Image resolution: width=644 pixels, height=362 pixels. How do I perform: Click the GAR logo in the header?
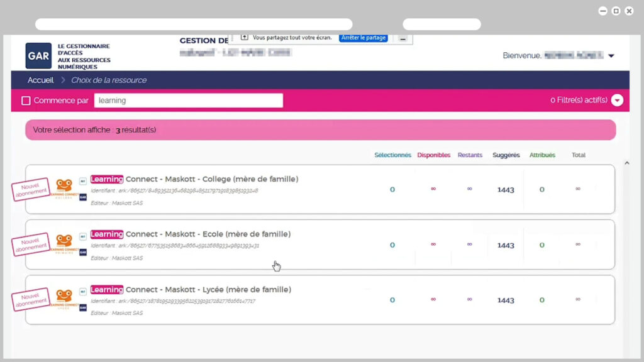pyautogui.click(x=38, y=56)
